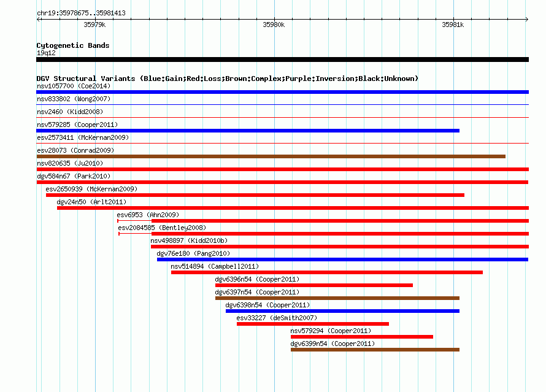The height and width of the screenshot is (392, 546).
Task: Click the nsv579294 (Cooper2011) label
Action: (331, 331)
